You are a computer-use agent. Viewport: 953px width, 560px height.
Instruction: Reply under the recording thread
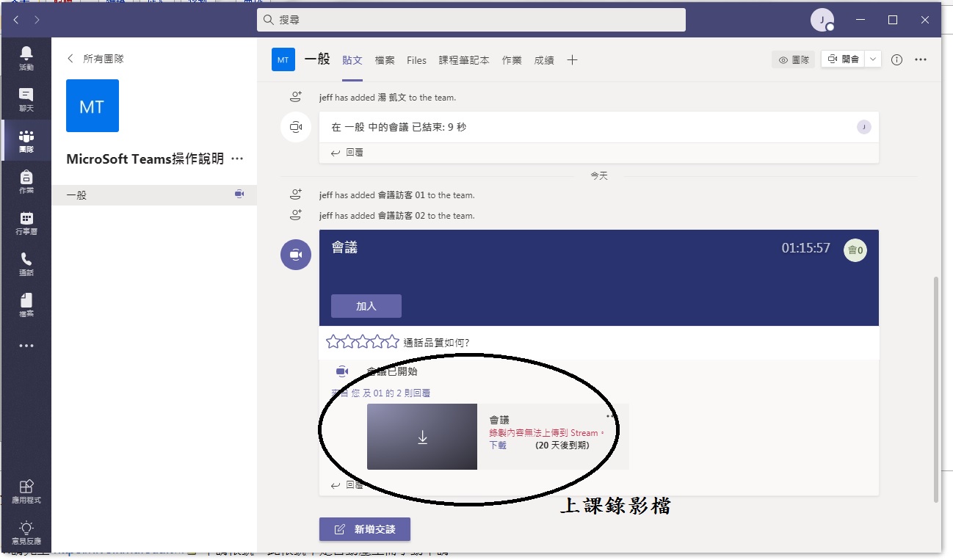(x=347, y=485)
